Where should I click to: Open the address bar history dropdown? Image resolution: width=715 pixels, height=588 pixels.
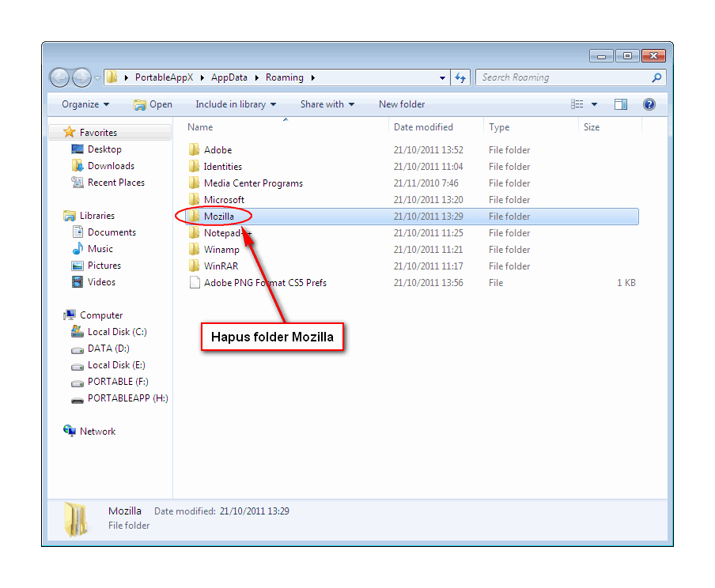[442, 78]
